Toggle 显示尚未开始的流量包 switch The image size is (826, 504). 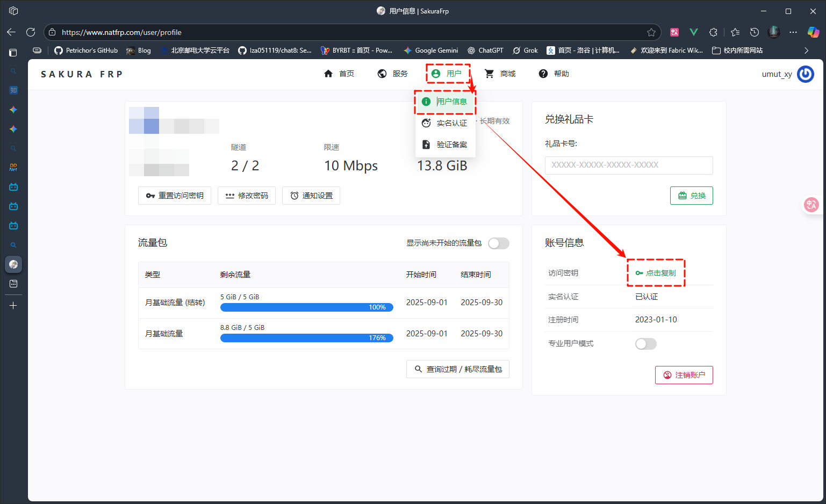498,243
